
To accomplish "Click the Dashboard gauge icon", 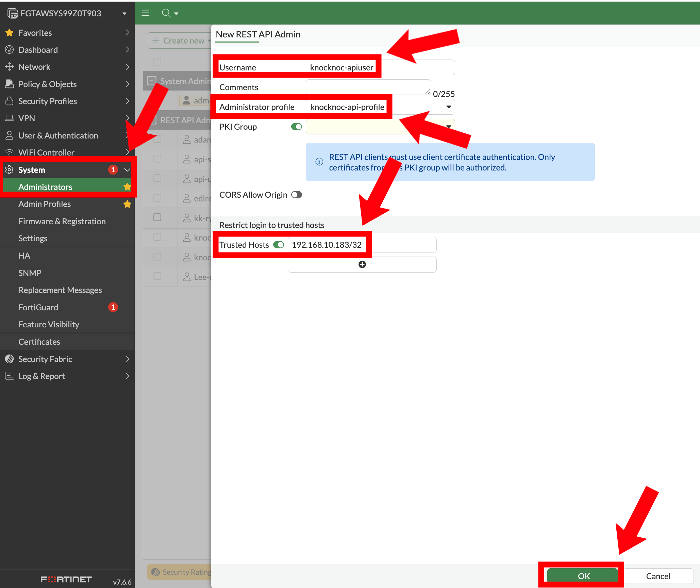I will click(x=10, y=50).
